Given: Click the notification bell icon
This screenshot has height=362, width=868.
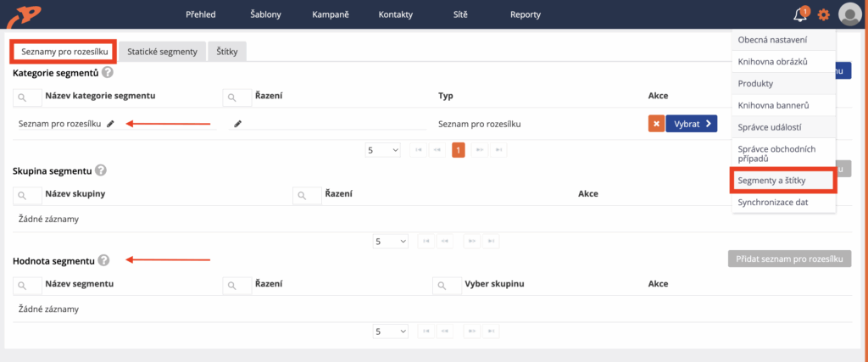Looking at the screenshot, I should (x=799, y=14).
